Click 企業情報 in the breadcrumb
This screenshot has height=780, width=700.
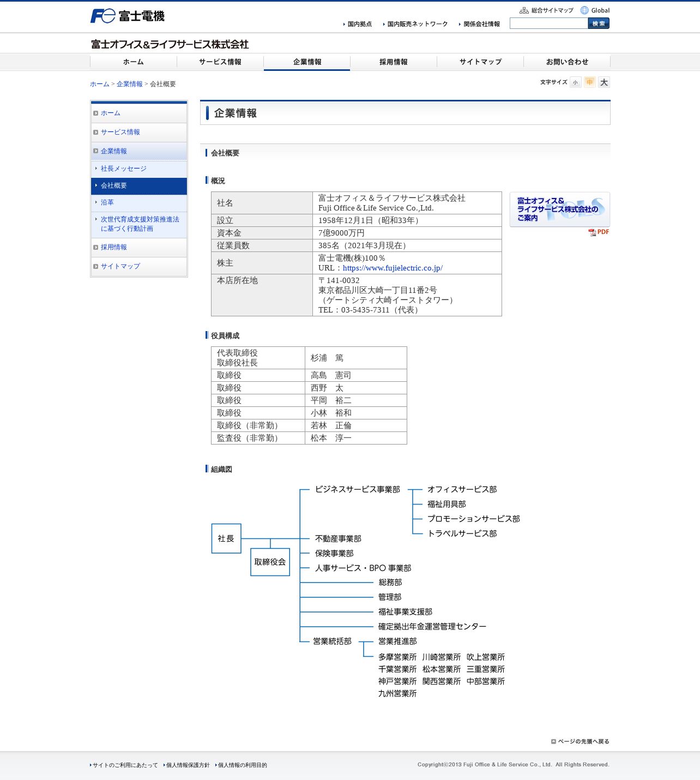[130, 84]
